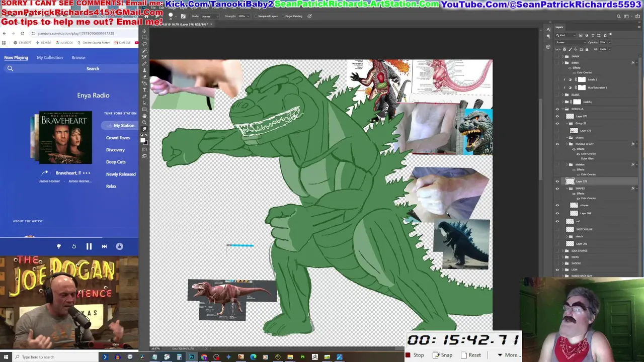Screen dimensions: 644x362
Task: Switch to Pandora Now Playing tab
Action: pos(16,57)
